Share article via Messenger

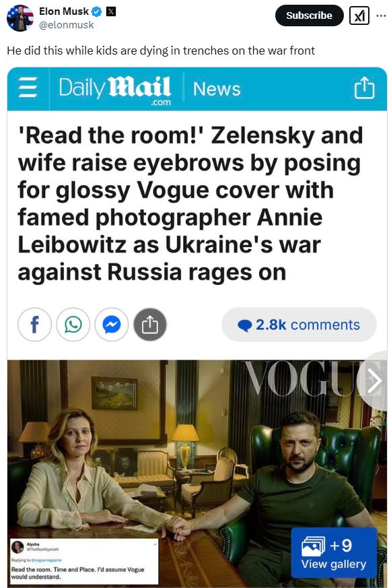tap(112, 325)
